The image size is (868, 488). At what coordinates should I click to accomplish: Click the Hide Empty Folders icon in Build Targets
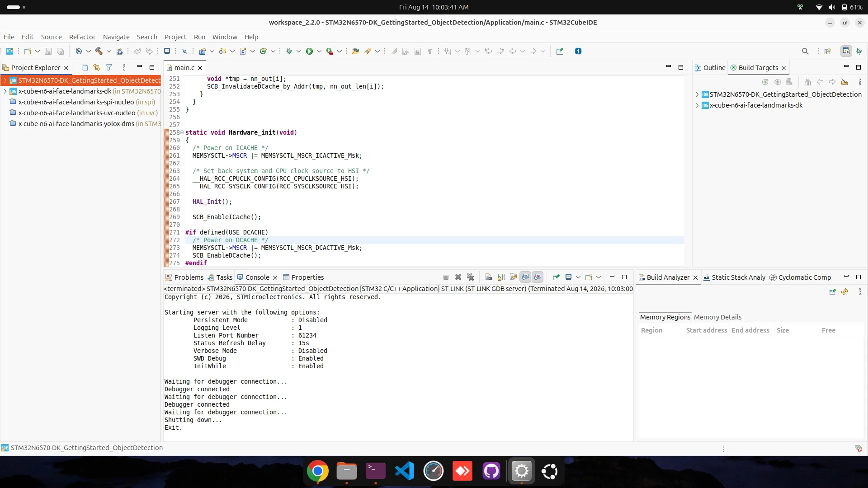[844, 82]
